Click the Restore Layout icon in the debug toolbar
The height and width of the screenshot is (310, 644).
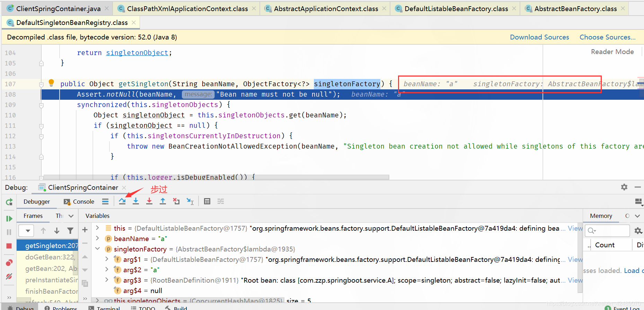(x=638, y=201)
